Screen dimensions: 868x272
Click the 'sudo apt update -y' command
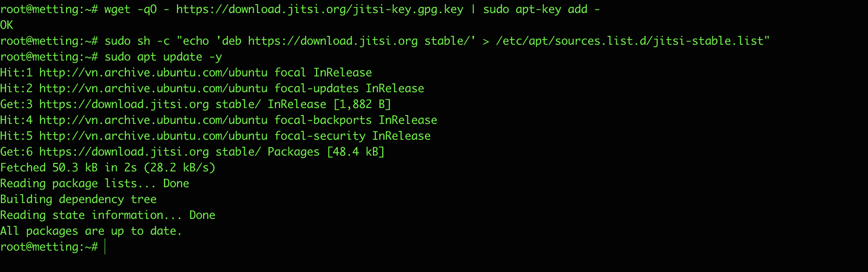[163, 57]
